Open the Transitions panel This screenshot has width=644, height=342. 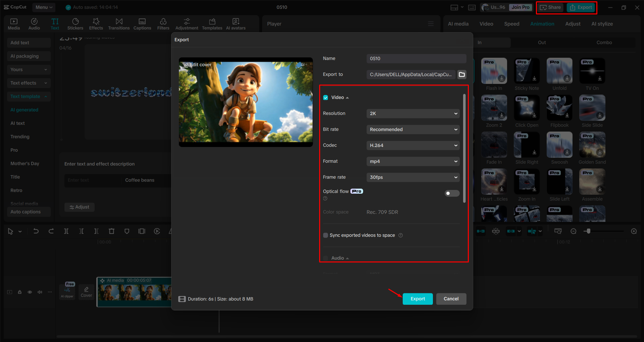point(119,23)
